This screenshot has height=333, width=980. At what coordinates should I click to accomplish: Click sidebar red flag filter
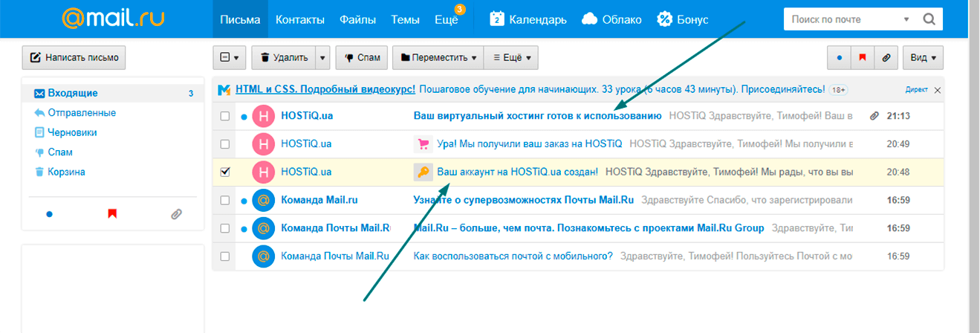pos(112,214)
